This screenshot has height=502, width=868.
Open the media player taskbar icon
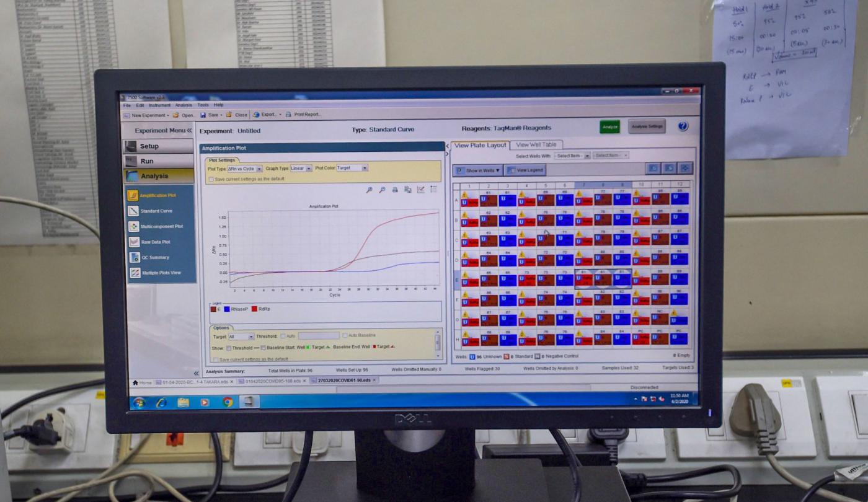[x=205, y=402]
